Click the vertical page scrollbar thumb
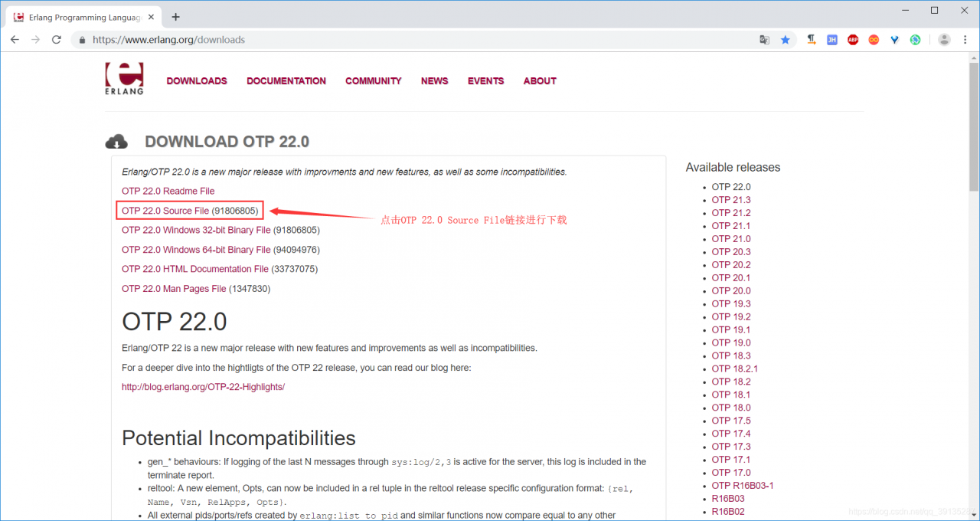This screenshot has width=980, height=521. tap(973, 127)
